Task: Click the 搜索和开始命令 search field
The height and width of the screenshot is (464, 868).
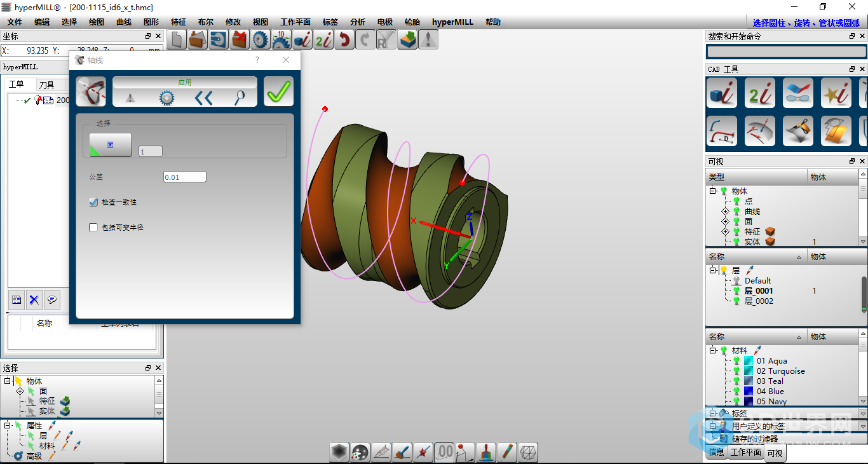Action: tap(786, 52)
